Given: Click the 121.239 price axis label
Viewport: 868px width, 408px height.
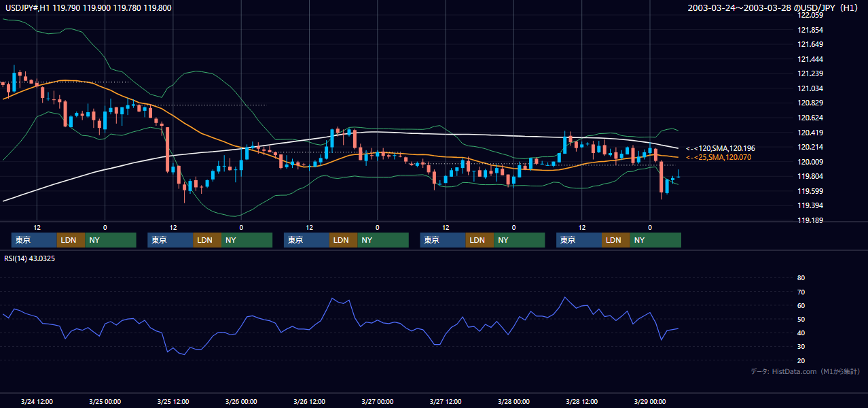Looking at the screenshot, I should point(810,73).
